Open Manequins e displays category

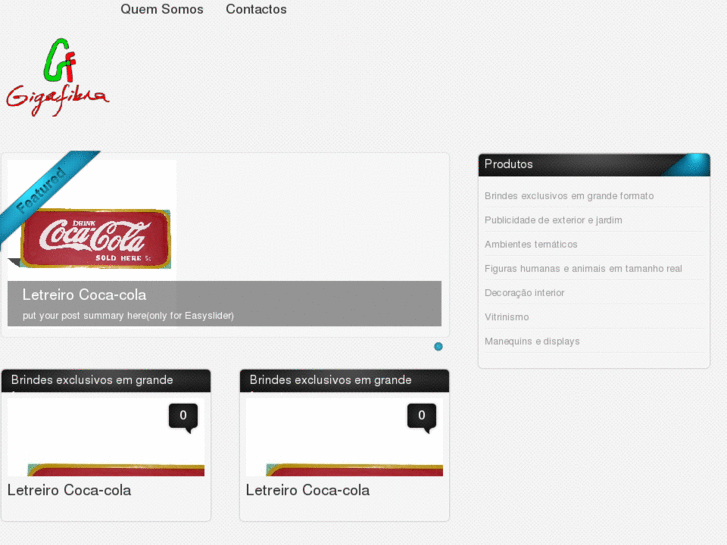click(532, 341)
